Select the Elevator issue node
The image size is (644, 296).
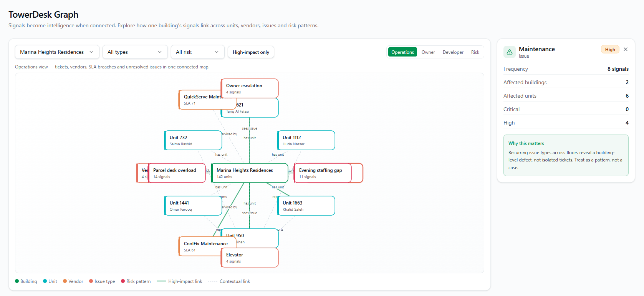pos(250,258)
